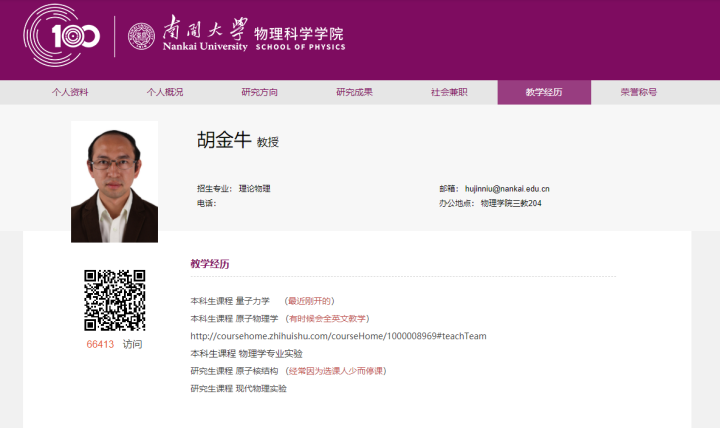Viewport: 720px width, 428px height.
Task: Select the 研究方向 tab
Action: point(259,92)
